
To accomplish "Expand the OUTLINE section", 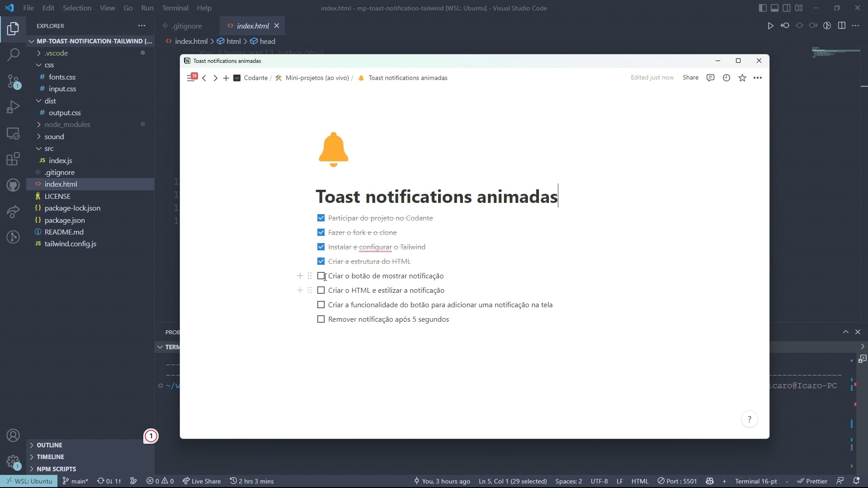I will click(x=49, y=445).
